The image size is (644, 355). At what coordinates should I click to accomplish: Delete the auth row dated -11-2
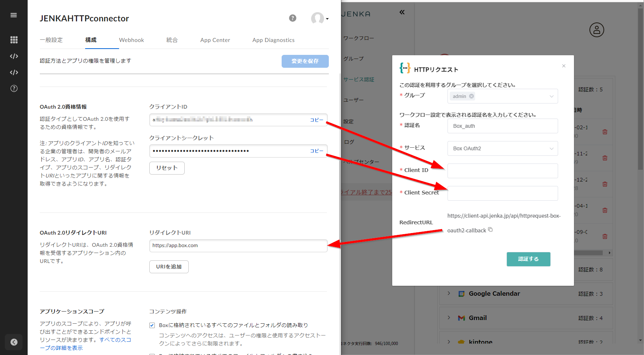[605, 158]
